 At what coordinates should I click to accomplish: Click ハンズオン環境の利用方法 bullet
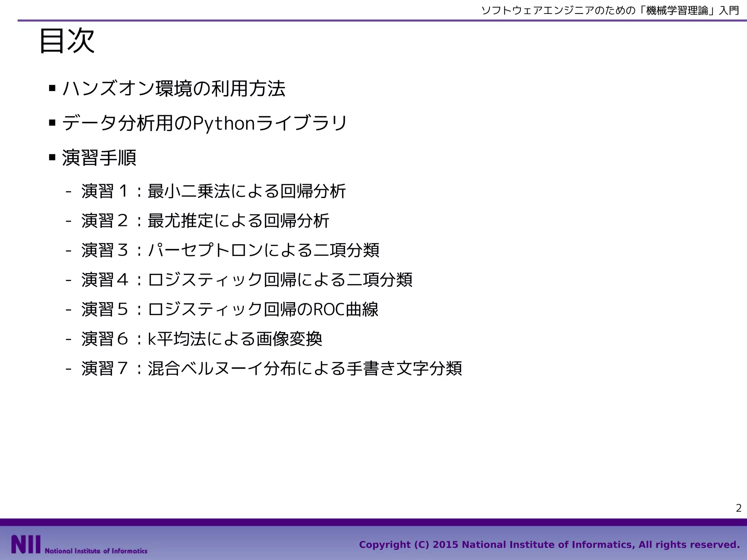tap(174, 89)
